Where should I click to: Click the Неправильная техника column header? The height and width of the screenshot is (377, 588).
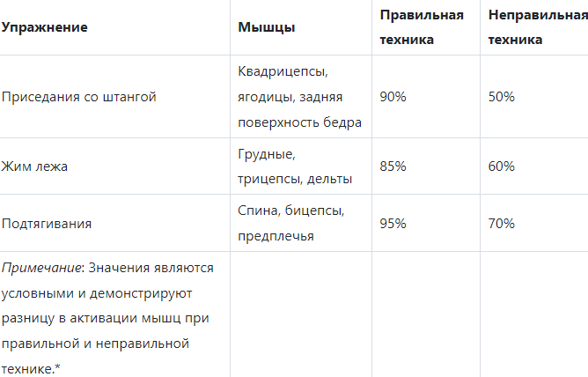(538, 27)
